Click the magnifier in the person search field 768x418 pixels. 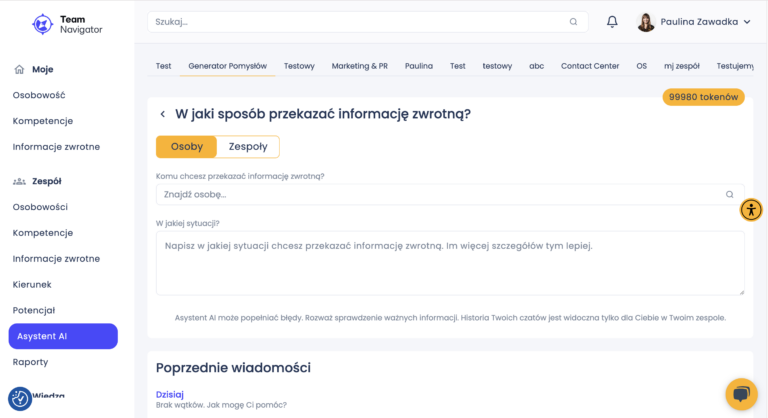click(729, 194)
